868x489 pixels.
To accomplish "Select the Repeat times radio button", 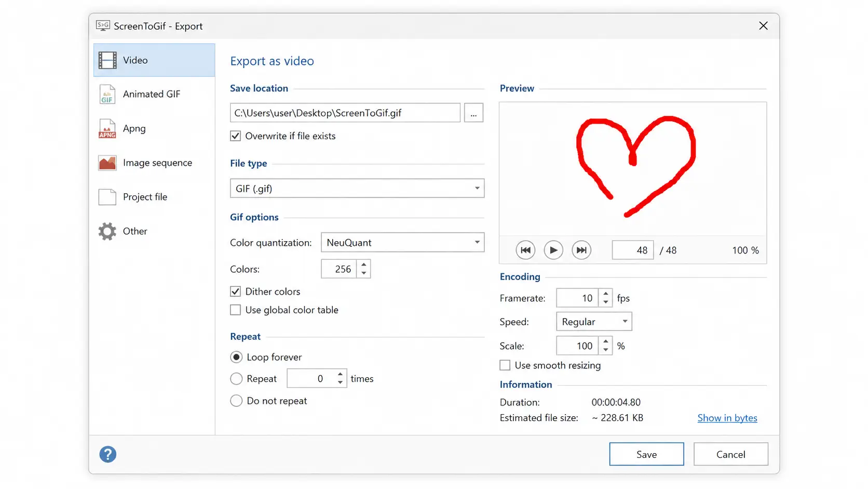I will click(236, 379).
